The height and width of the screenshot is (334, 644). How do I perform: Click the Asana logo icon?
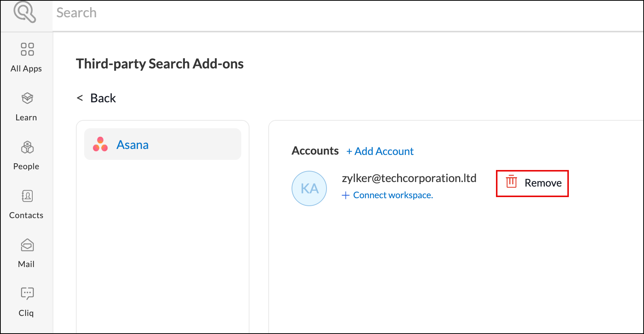coord(100,144)
